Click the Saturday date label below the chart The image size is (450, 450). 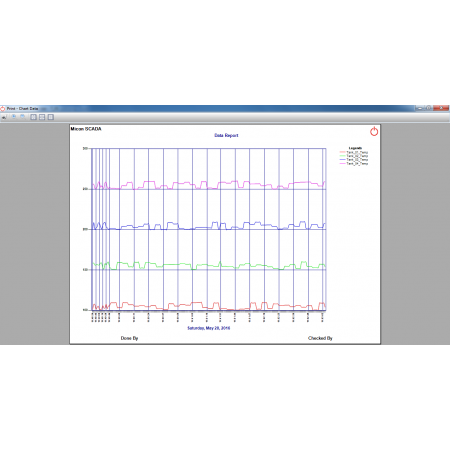(209, 328)
